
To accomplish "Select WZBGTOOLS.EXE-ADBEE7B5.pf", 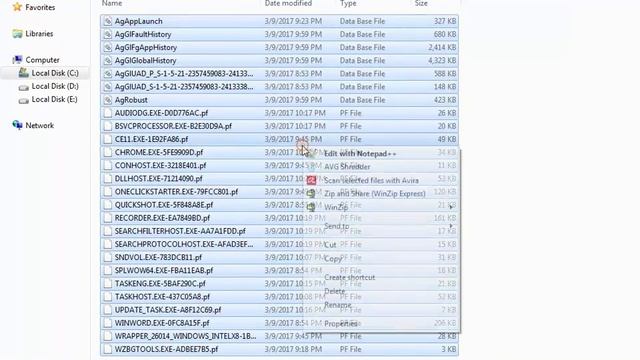I will 279,349.
